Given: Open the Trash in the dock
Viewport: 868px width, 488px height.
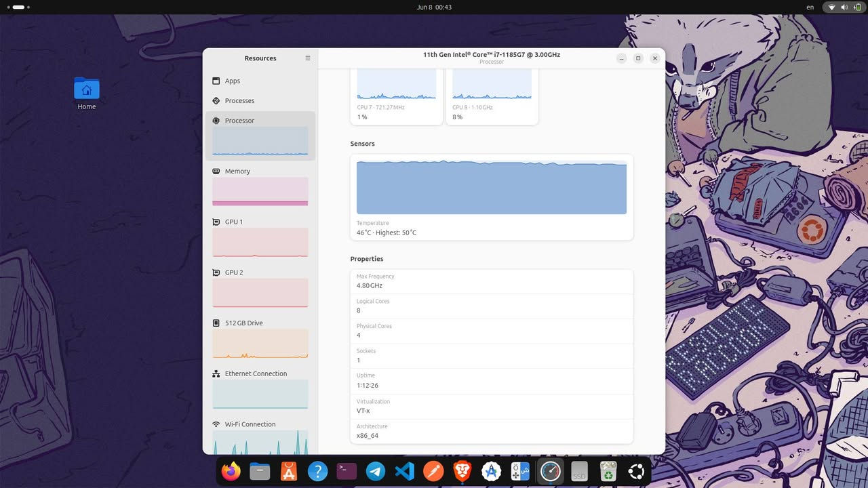Looking at the screenshot, I should [608, 471].
